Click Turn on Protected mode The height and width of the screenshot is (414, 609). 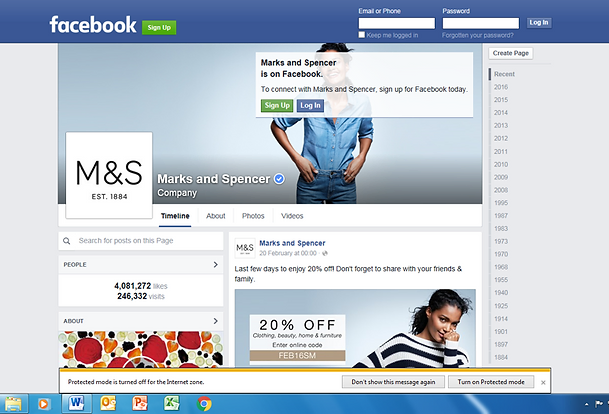click(491, 382)
